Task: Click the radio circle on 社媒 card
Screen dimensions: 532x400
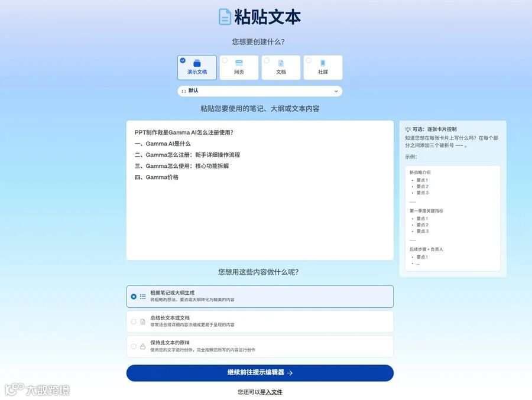Action: pyautogui.click(x=309, y=60)
